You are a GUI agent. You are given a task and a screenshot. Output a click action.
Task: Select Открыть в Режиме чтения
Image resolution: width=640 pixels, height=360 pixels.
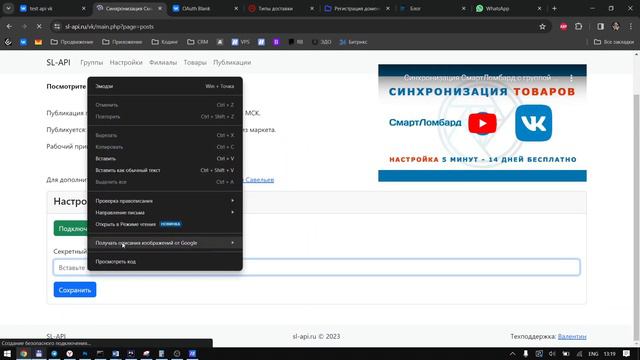pos(165,224)
